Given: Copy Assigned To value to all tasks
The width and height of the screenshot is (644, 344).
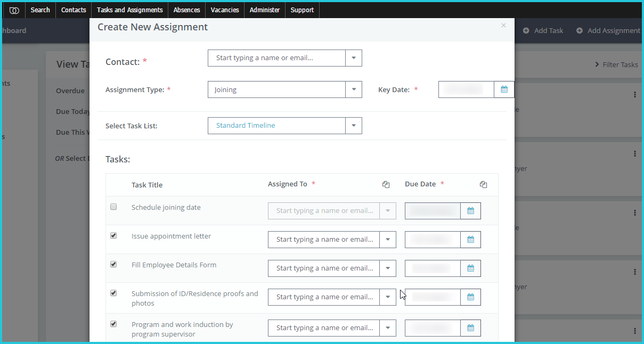Looking at the screenshot, I should [386, 184].
